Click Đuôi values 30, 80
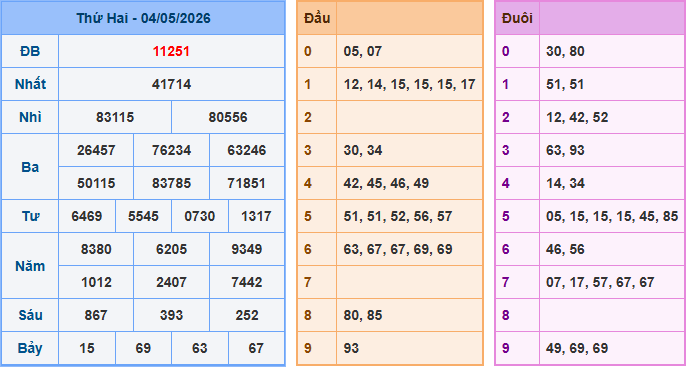This screenshot has height=368, width=688. (565, 51)
